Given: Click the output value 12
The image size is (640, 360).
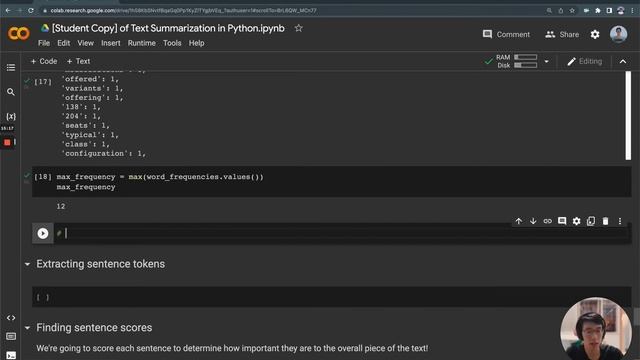Looking at the screenshot, I should (x=61, y=206).
